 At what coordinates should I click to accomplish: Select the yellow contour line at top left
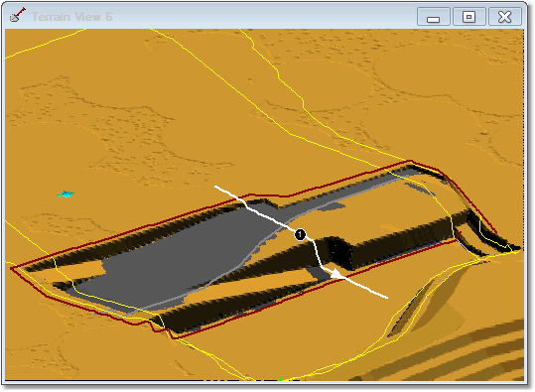45,44
